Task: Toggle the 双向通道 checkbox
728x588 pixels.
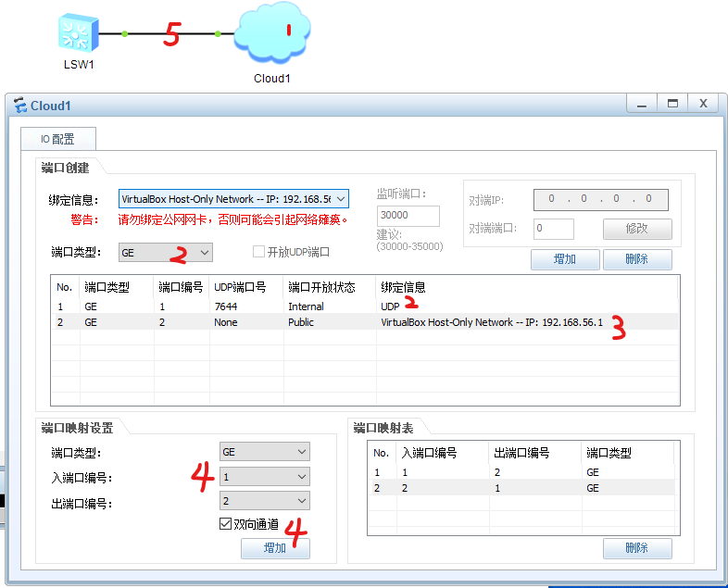Action: (x=226, y=524)
